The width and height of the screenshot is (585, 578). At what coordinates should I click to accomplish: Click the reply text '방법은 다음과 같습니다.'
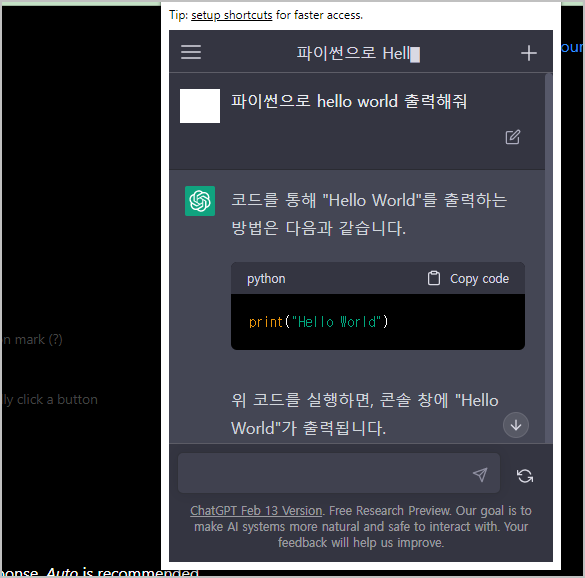click(318, 228)
